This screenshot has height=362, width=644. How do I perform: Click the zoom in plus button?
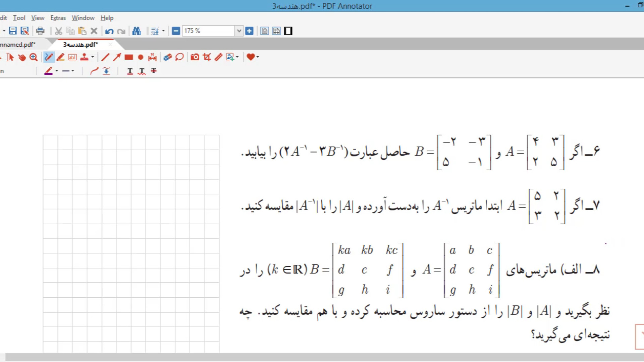[x=249, y=31]
